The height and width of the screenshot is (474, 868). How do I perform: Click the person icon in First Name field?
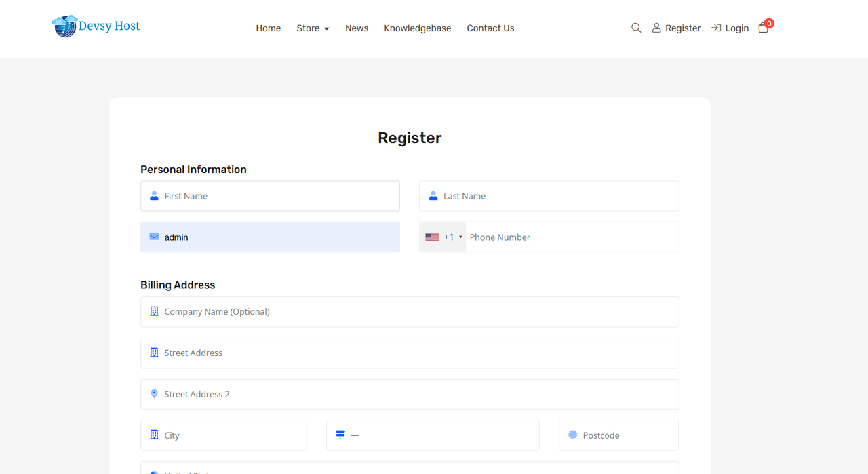154,196
